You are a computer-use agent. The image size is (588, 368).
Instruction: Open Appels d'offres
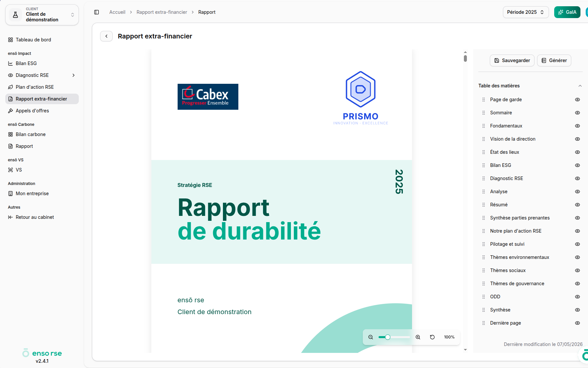click(42, 111)
